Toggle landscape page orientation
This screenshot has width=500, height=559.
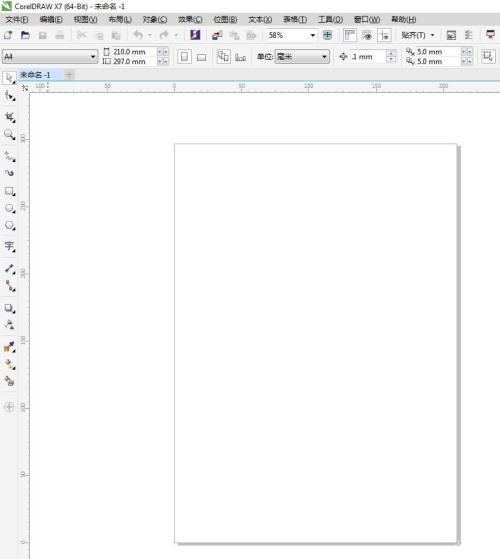coord(201,57)
